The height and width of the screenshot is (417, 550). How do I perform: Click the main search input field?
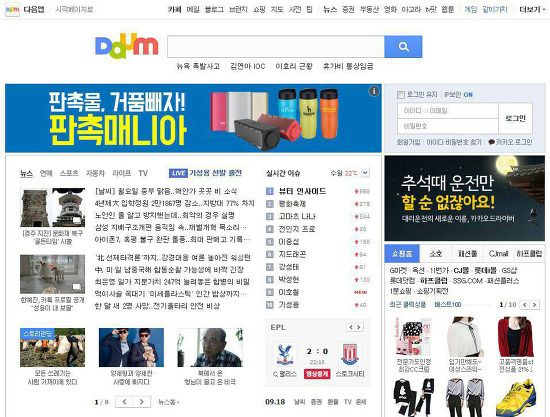(x=276, y=47)
